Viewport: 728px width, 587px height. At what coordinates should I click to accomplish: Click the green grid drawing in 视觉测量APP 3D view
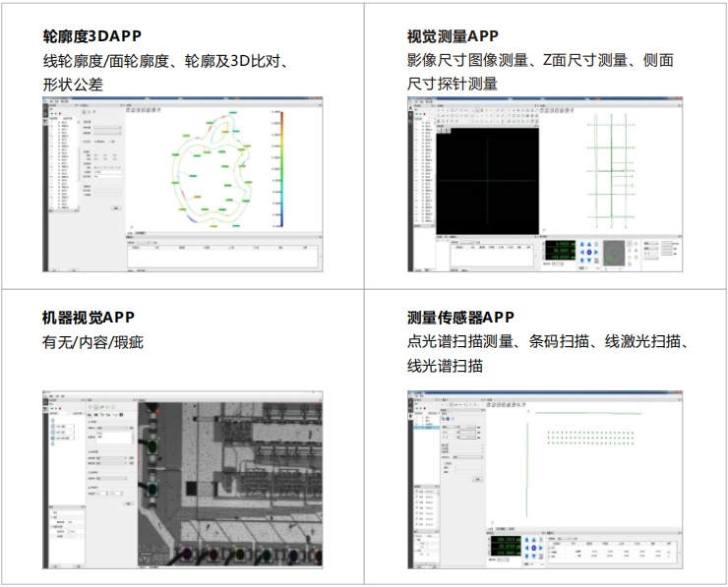(x=611, y=171)
